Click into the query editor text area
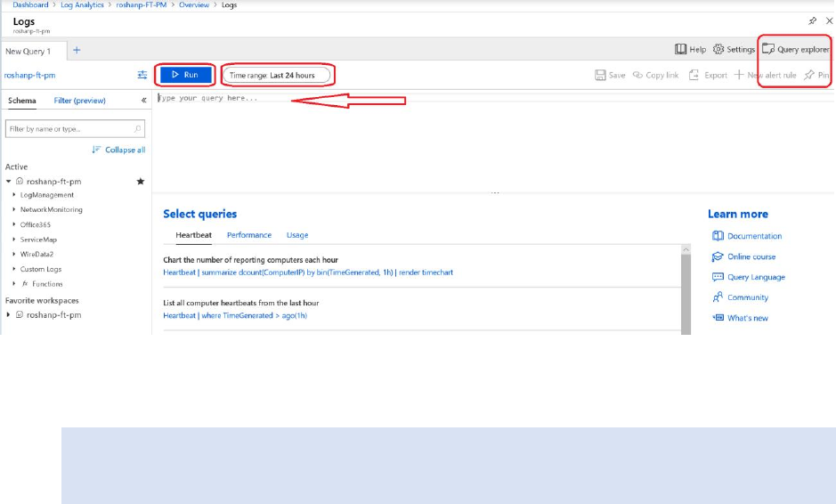This screenshot has height=504, width=836. (495, 142)
